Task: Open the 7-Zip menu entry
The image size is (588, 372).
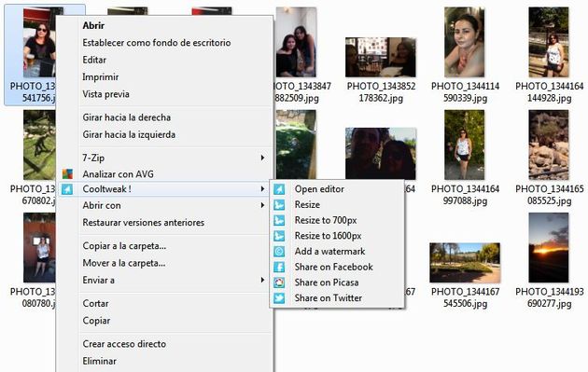Action: pyautogui.click(x=93, y=158)
